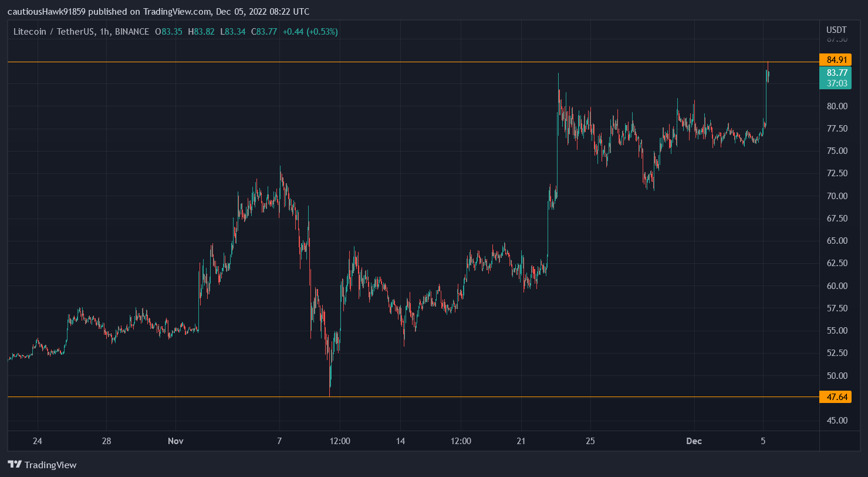
Task: Click the green 83.77 current price label
Action: [x=836, y=73]
